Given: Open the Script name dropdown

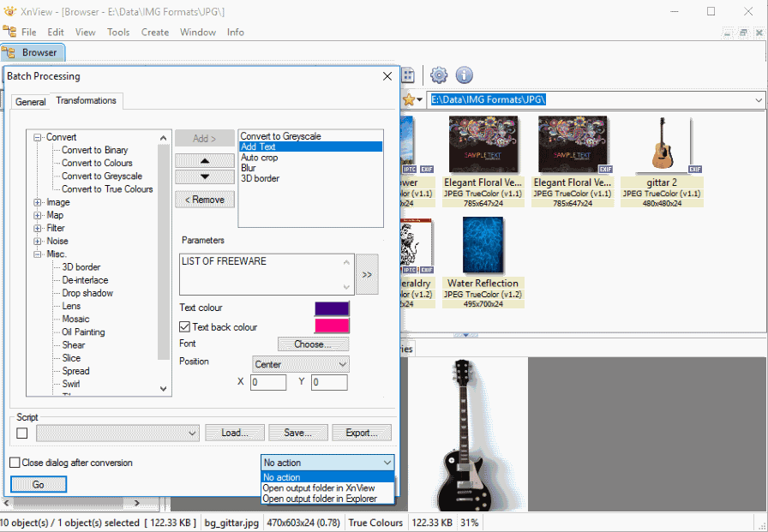Looking at the screenshot, I should tap(117, 433).
